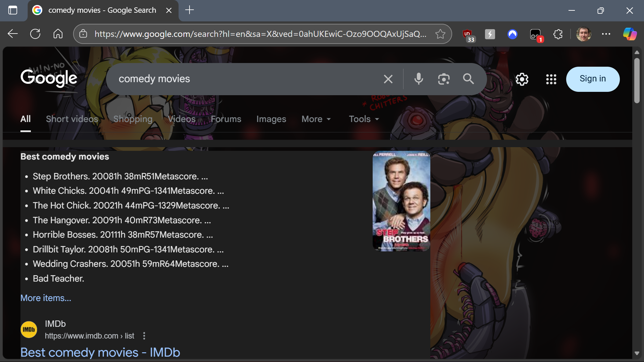Click the IMDb site name
Image resolution: width=644 pixels, height=362 pixels.
[55, 324]
